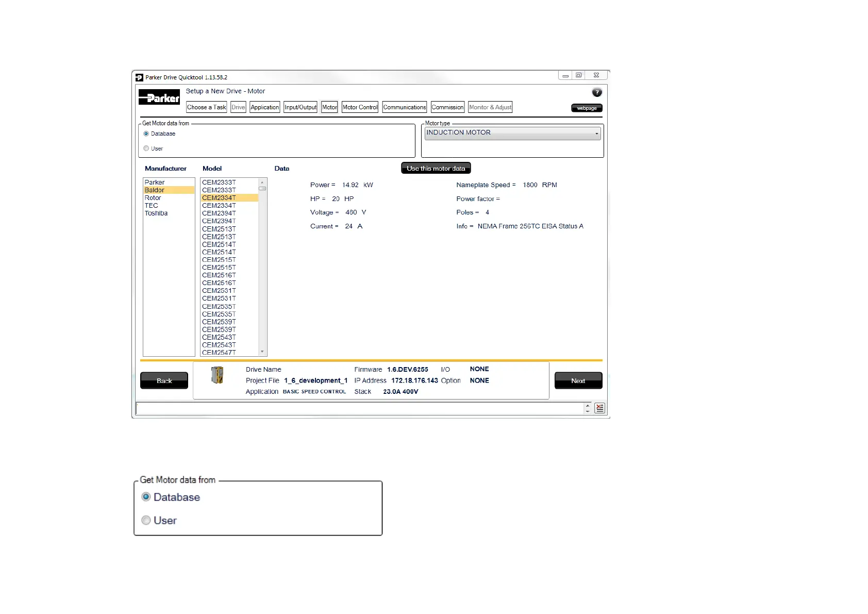Click the drive device thumbnail icon
The height and width of the screenshot is (614, 868).
pyautogui.click(x=218, y=375)
